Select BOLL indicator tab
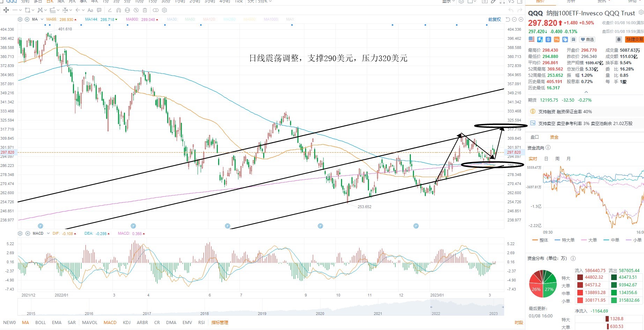This screenshot has width=644, height=330. [x=40, y=323]
